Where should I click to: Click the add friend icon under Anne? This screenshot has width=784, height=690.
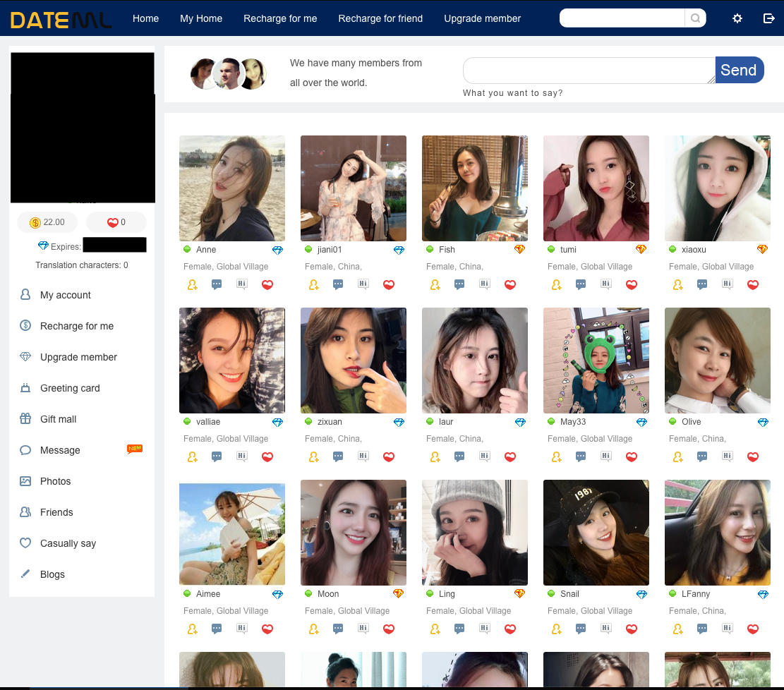(x=193, y=284)
